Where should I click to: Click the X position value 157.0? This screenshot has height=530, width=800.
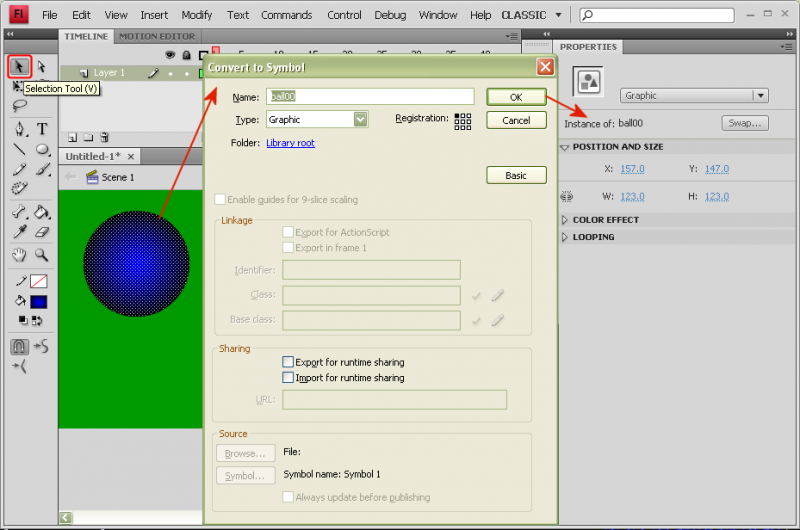[632, 169]
